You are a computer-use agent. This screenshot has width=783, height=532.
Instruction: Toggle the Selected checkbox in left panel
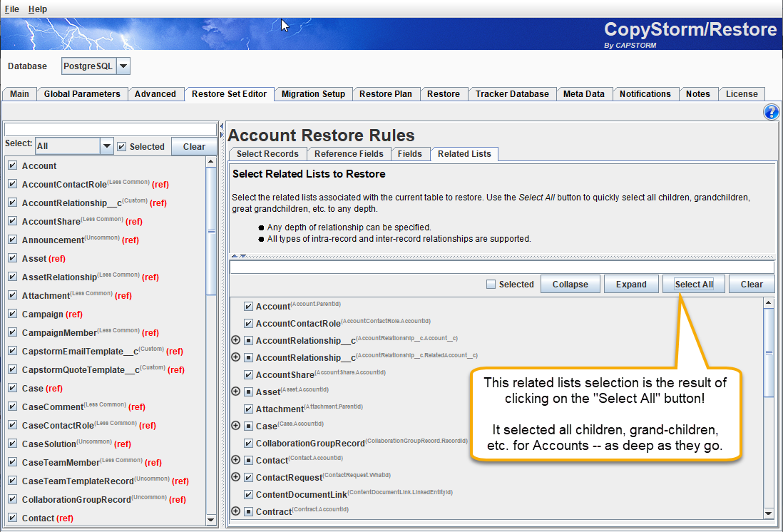[x=121, y=147]
